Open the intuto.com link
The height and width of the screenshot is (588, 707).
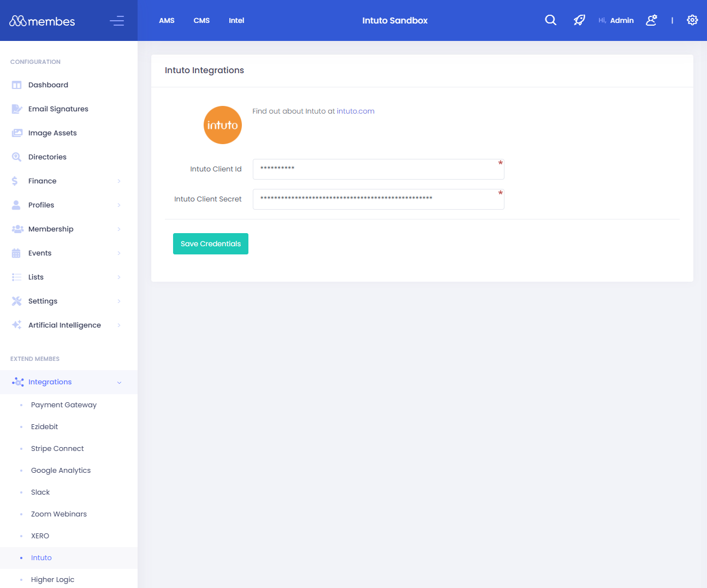pos(355,111)
